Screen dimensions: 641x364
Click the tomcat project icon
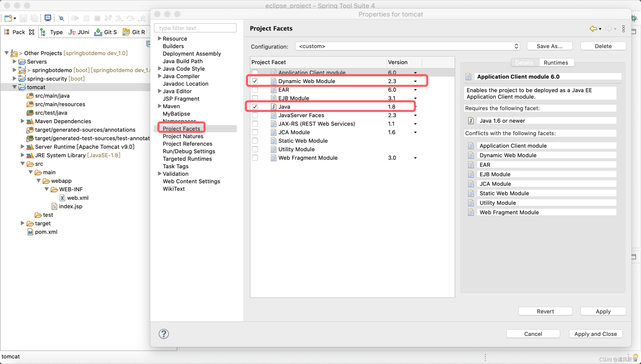(x=22, y=87)
